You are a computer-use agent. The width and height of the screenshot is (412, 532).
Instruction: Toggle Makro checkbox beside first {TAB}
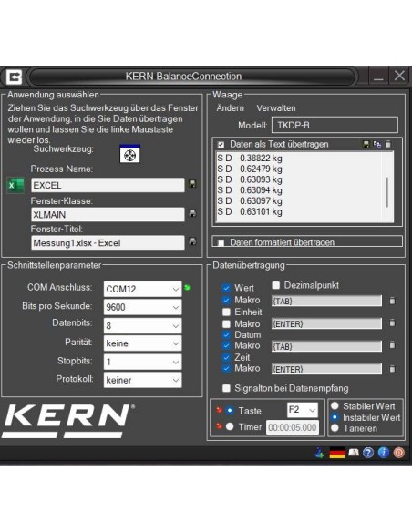click(x=226, y=300)
